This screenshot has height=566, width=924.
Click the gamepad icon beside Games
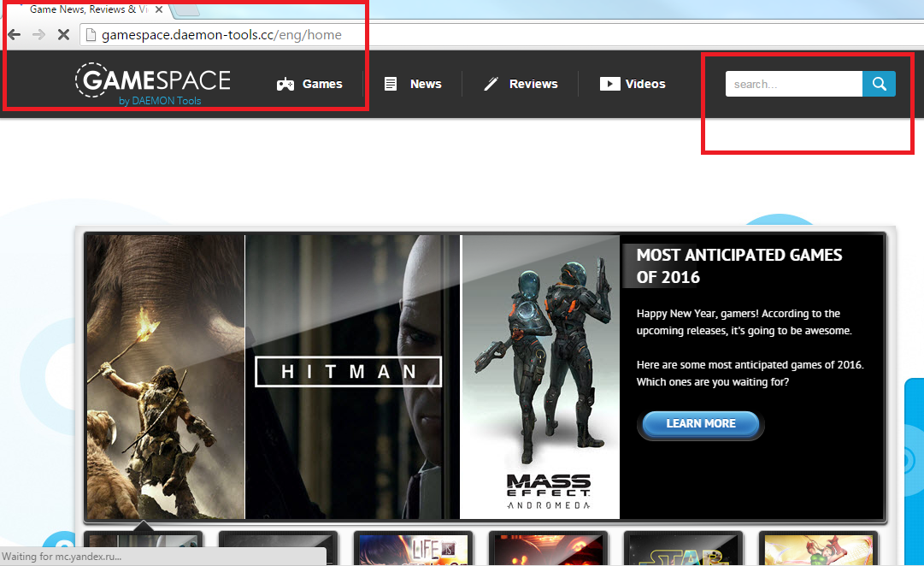click(285, 84)
